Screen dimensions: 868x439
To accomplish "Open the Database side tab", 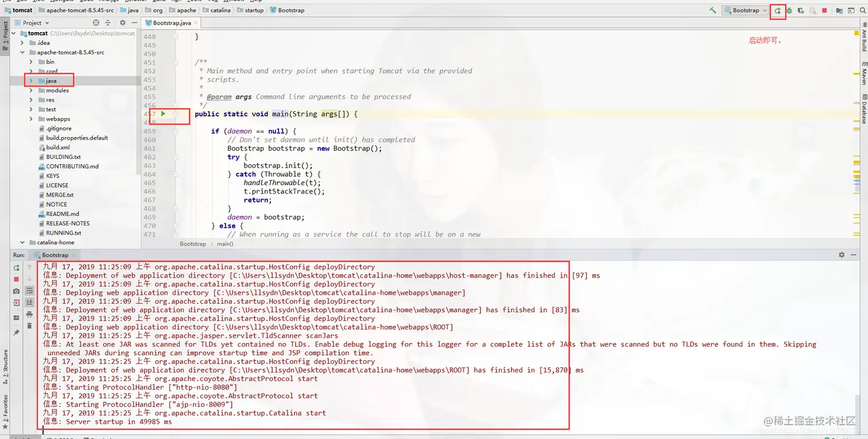I will click(864, 109).
